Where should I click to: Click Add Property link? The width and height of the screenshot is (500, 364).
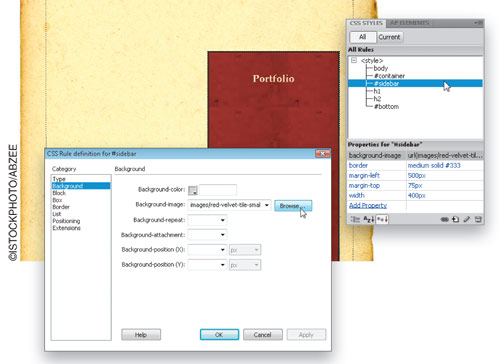tap(368, 205)
